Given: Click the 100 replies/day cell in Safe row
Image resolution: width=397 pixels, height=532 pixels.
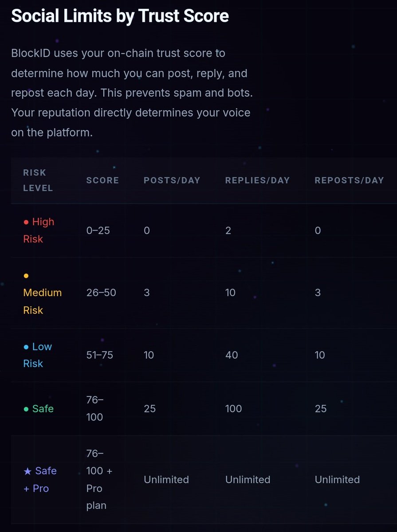Looking at the screenshot, I should pos(233,408).
